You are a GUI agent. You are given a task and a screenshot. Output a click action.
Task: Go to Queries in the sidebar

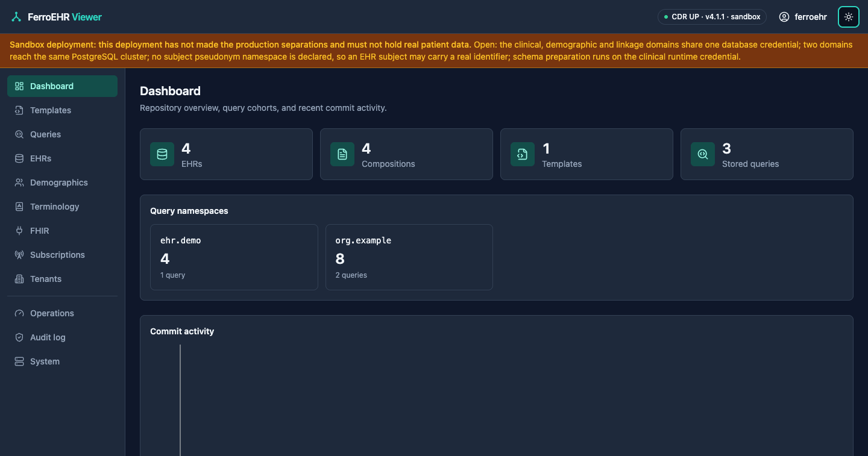62,134
